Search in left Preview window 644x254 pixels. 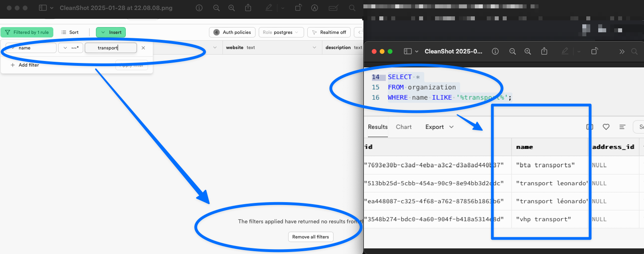(x=352, y=8)
